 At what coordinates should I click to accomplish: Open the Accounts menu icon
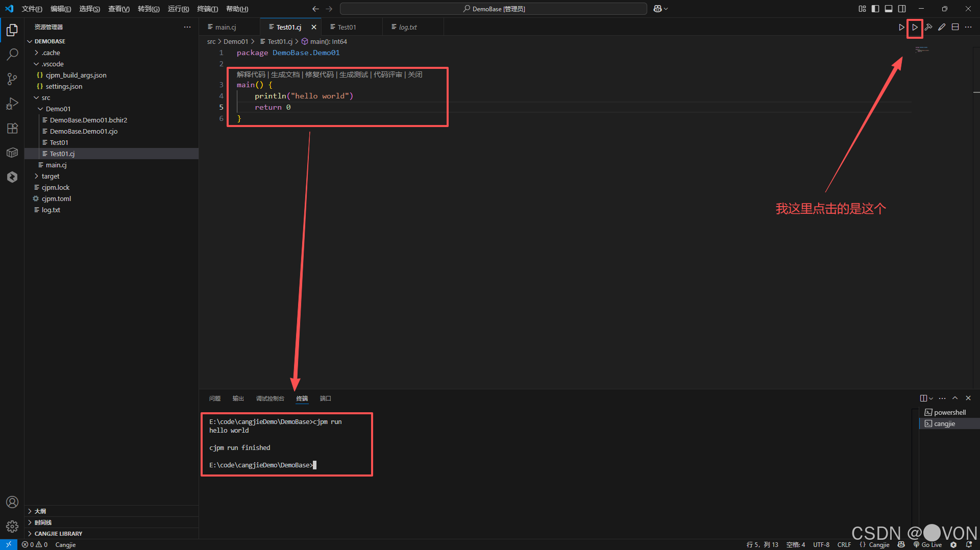point(12,502)
